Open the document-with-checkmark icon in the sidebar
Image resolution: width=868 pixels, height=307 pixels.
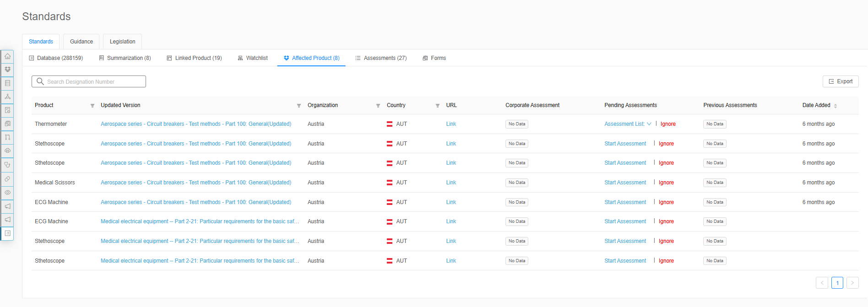[7, 110]
